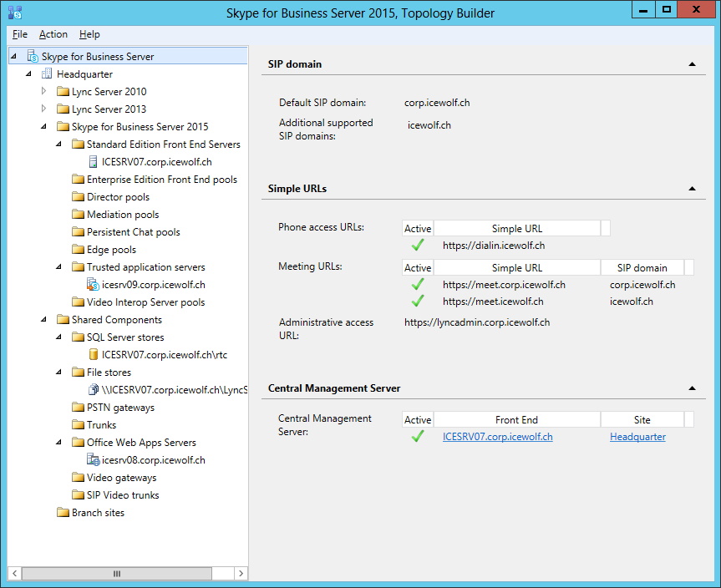Image resolution: width=721 pixels, height=588 pixels.
Task: Click the ICESRV07 rtc SQL database icon
Action: coord(94,354)
